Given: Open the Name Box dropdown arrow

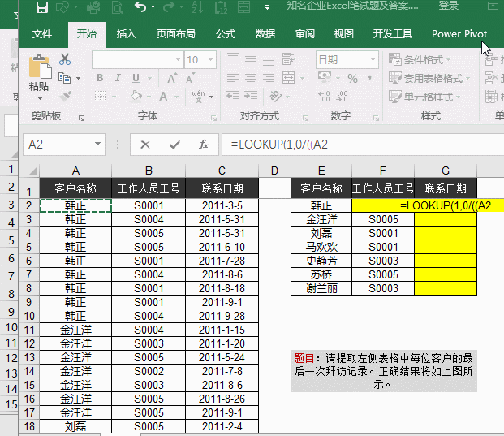Looking at the screenshot, I should pos(97,144).
